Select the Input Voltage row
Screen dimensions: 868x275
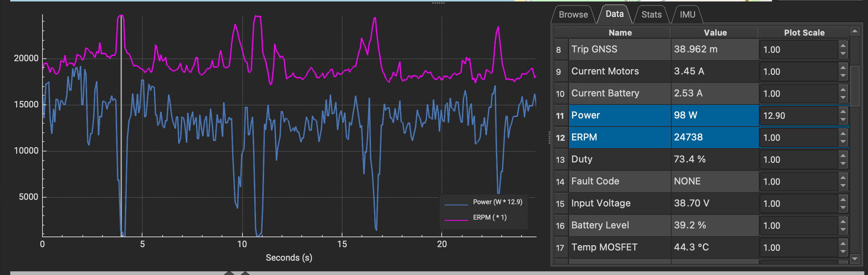[x=619, y=203]
